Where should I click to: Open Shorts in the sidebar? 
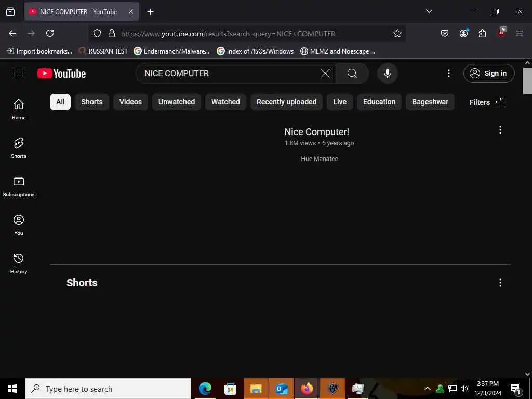point(19,148)
